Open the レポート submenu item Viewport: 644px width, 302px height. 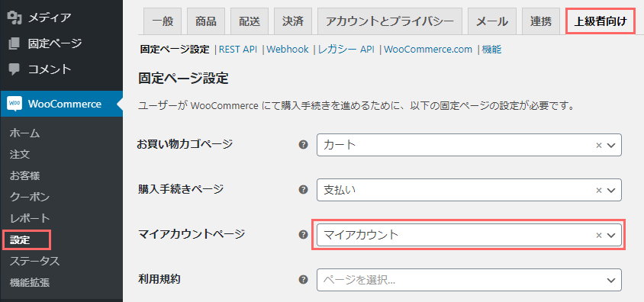click(30, 218)
